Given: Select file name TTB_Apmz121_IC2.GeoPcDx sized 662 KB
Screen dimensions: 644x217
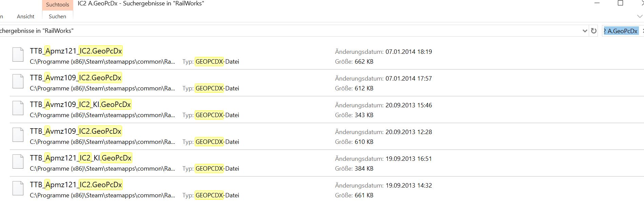Looking at the screenshot, I should [76, 51].
